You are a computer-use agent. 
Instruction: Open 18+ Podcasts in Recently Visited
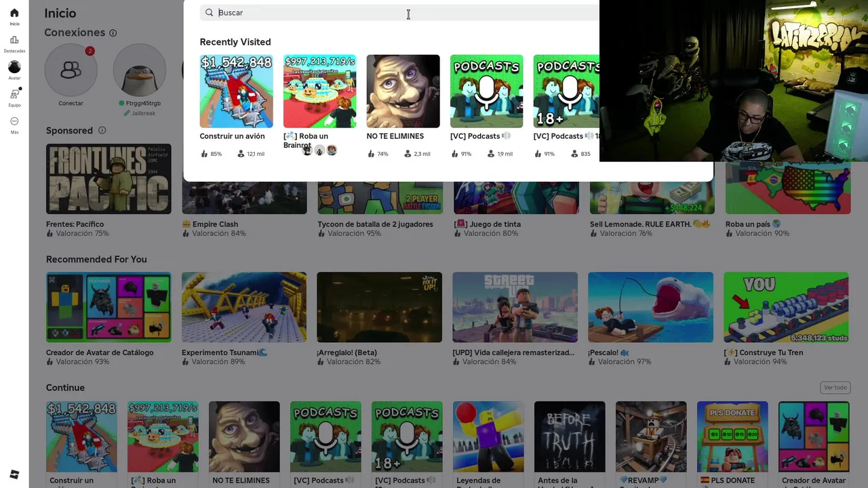[x=566, y=91]
